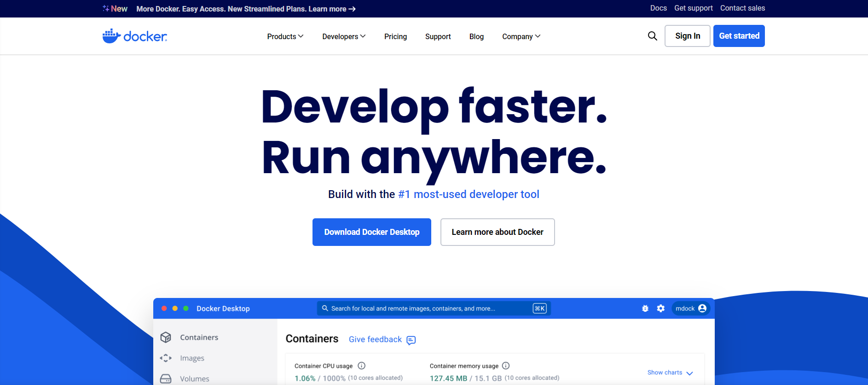
Task: Click the 1.06% CPU usage value
Action: tap(305, 378)
